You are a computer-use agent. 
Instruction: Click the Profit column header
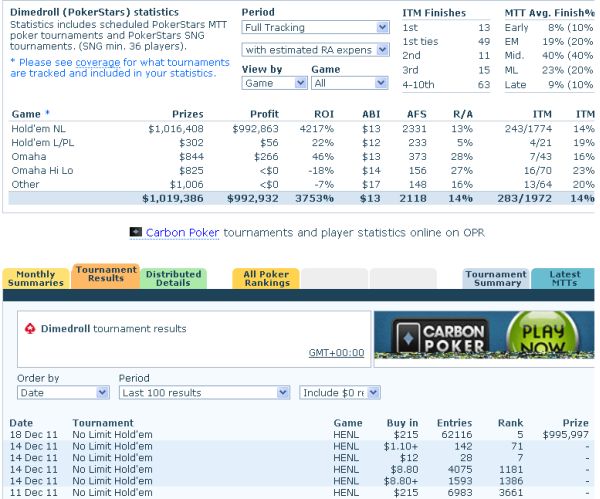(x=264, y=114)
